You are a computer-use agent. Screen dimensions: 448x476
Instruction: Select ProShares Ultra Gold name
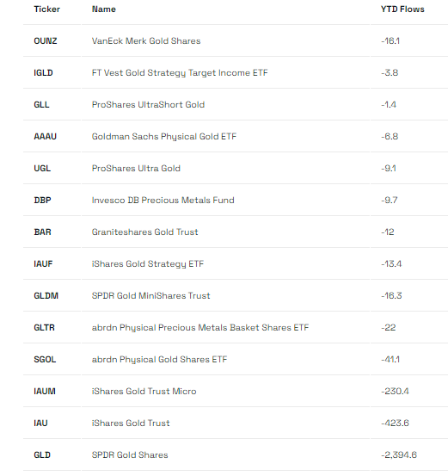(x=136, y=169)
